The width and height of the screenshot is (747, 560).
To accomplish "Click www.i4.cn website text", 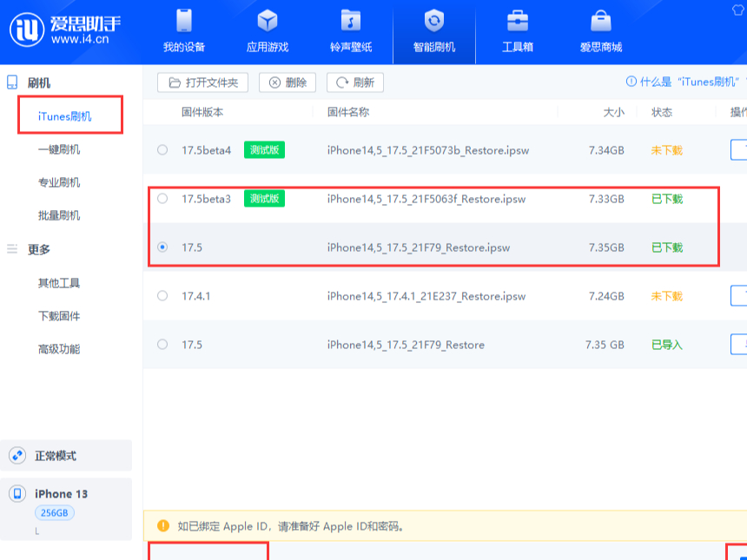I will (x=80, y=39).
